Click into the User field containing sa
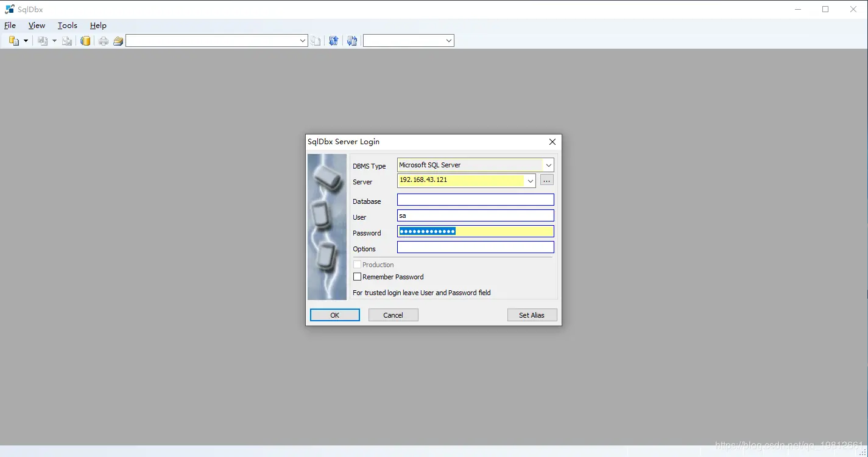This screenshot has width=868, height=457. coord(476,215)
